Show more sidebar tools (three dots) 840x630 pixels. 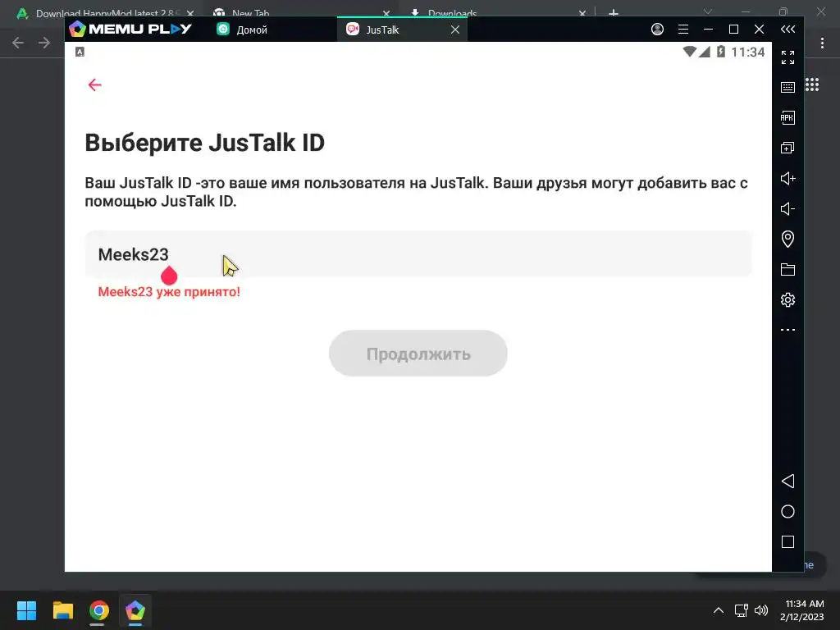tap(787, 330)
